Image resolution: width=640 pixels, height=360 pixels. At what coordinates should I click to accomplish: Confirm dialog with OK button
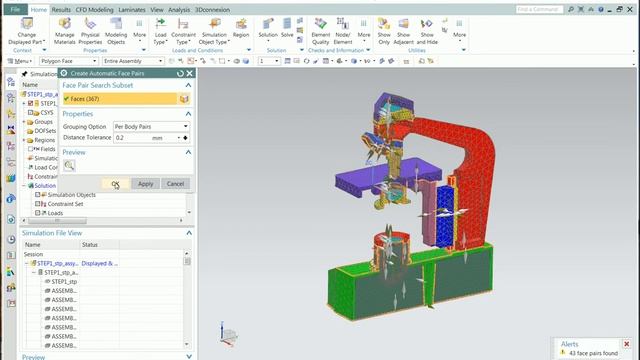click(x=116, y=184)
